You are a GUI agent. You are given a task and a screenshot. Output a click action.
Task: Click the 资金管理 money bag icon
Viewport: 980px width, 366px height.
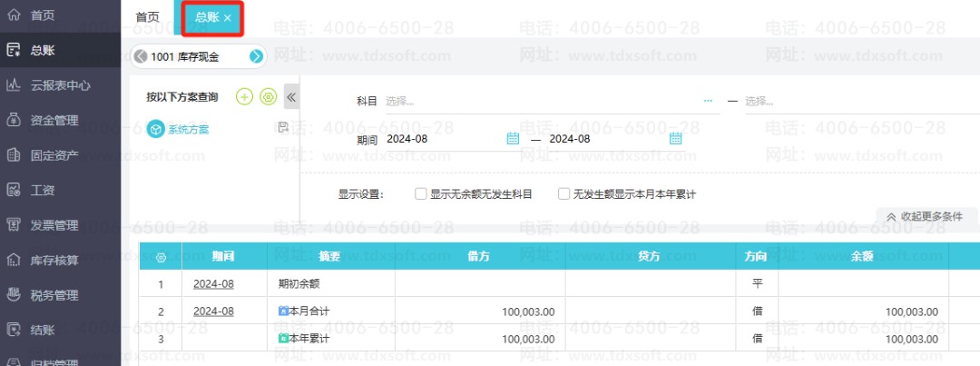pyautogui.click(x=14, y=121)
